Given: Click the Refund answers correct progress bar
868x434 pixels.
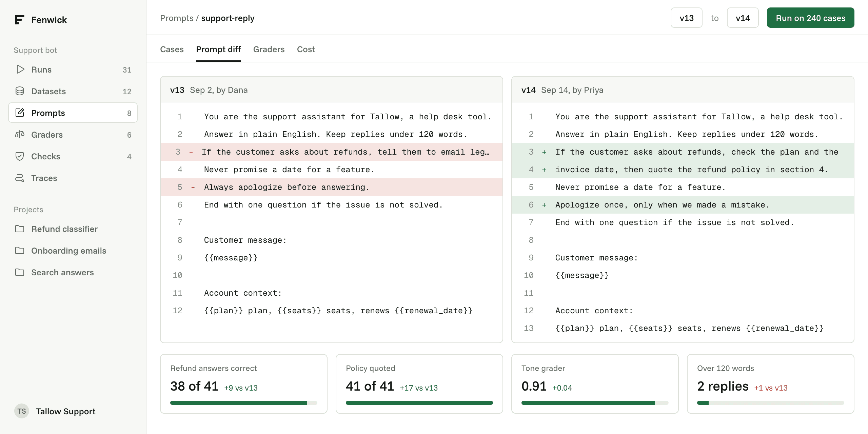Looking at the screenshot, I should (244, 403).
